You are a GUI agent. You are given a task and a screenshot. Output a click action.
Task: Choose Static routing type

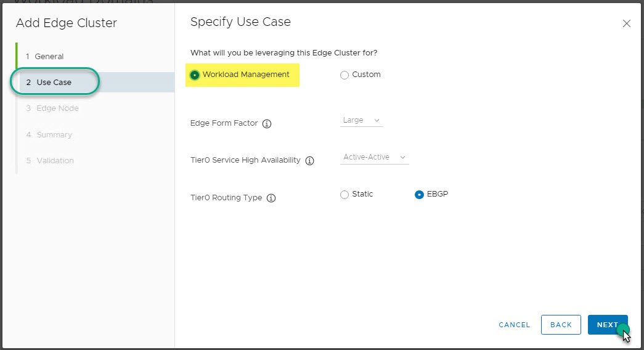344,194
